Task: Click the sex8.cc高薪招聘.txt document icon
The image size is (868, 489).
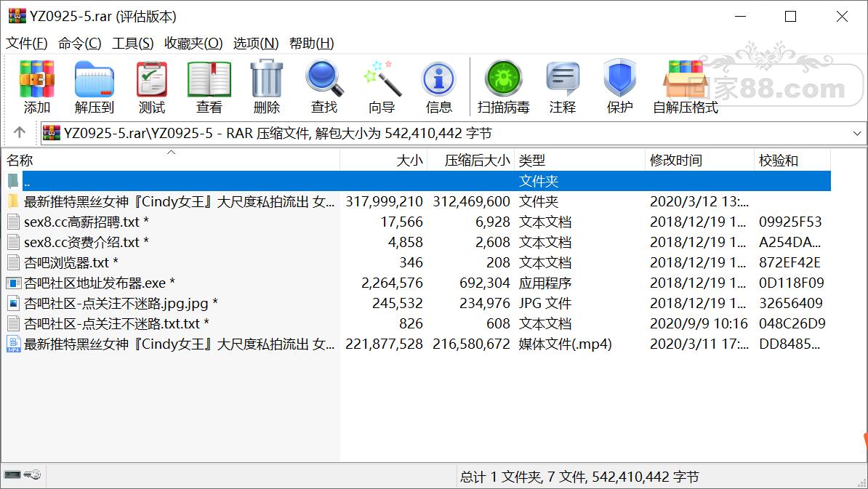Action: 13,222
